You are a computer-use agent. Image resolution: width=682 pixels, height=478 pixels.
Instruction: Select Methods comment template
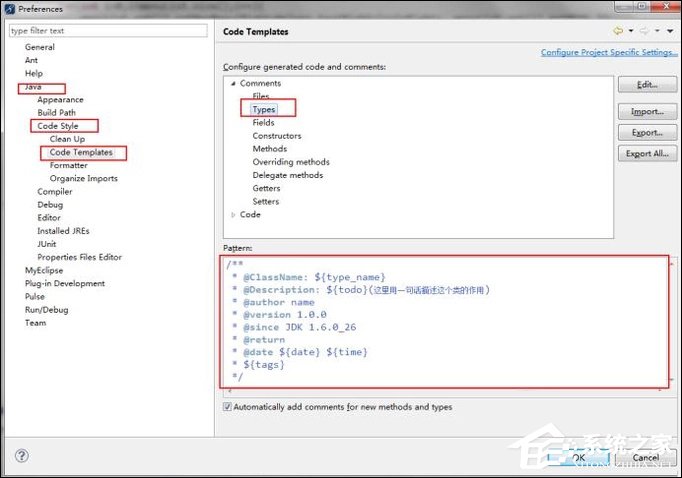pyautogui.click(x=270, y=149)
